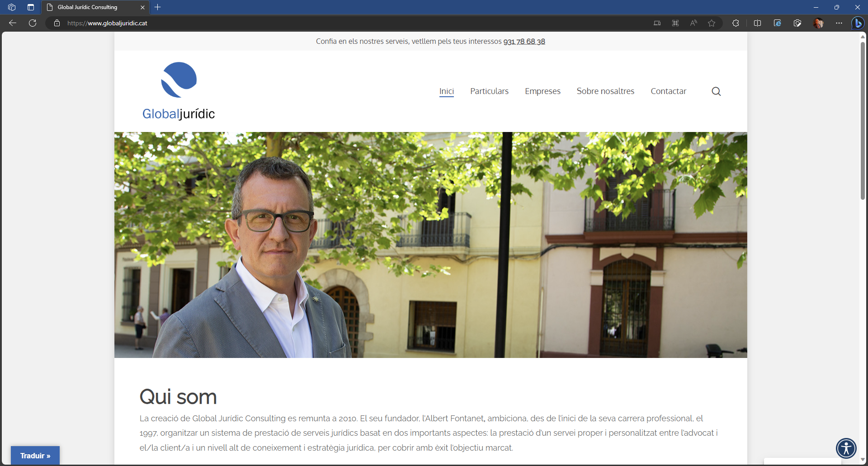Click the website search magnifier icon
The width and height of the screenshot is (868, 466).
tap(716, 91)
